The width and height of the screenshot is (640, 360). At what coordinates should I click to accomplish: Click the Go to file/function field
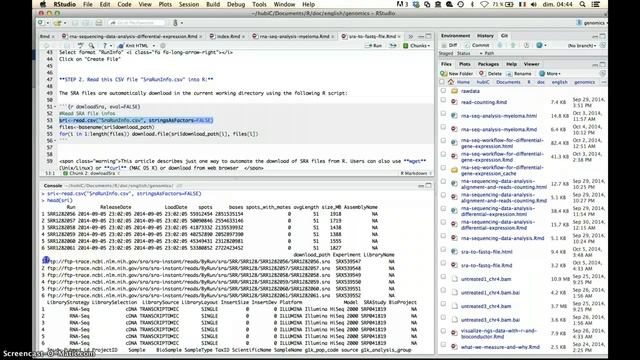(x=137, y=23)
